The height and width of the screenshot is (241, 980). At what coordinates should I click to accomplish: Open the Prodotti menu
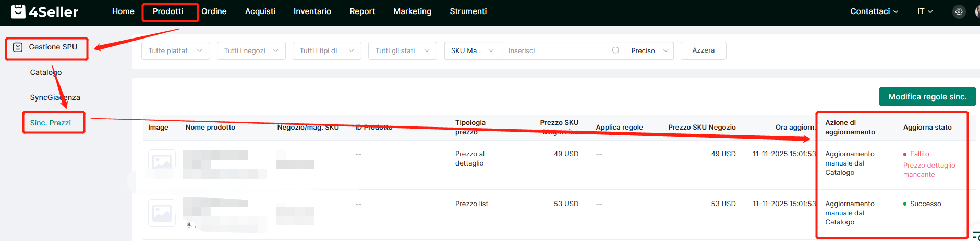(168, 11)
